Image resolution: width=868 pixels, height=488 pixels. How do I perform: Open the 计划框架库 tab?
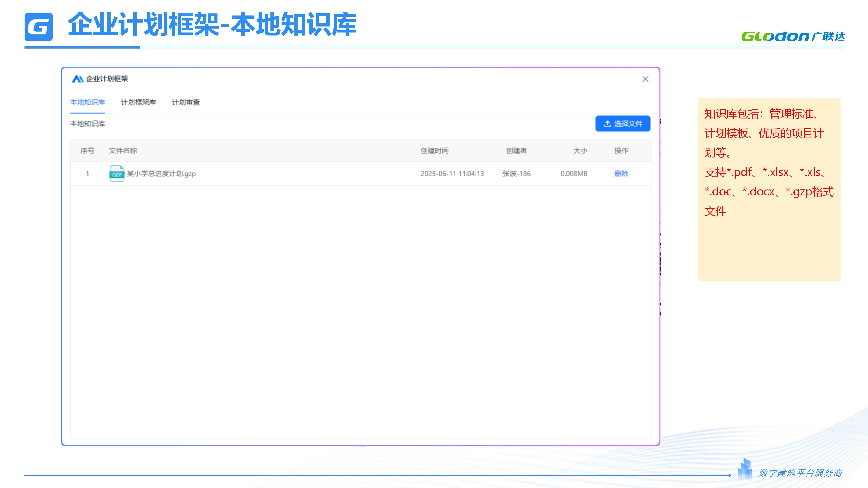pyautogui.click(x=138, y=102)
